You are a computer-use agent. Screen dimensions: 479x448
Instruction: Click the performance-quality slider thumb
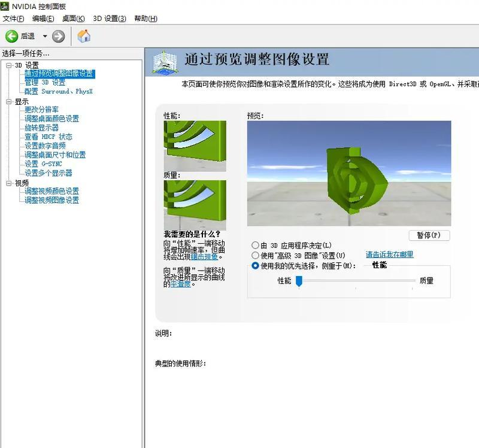[299, 281]
